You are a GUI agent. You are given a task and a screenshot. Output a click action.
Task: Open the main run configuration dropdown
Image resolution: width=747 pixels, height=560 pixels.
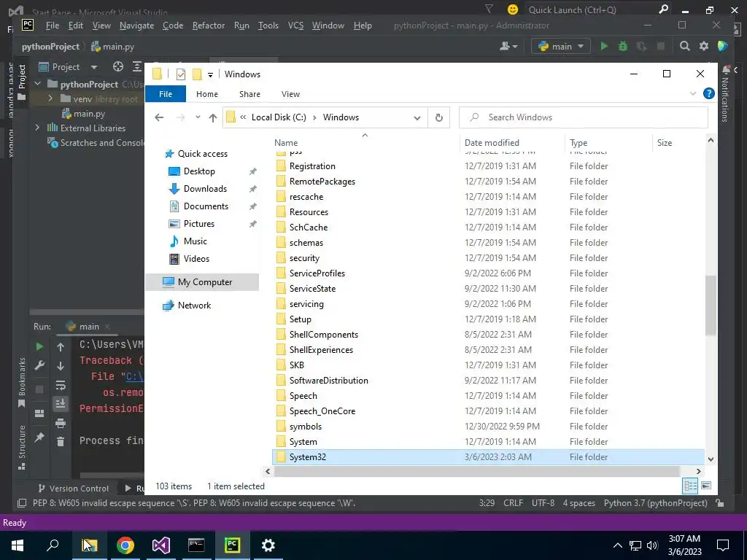point(561,46)
